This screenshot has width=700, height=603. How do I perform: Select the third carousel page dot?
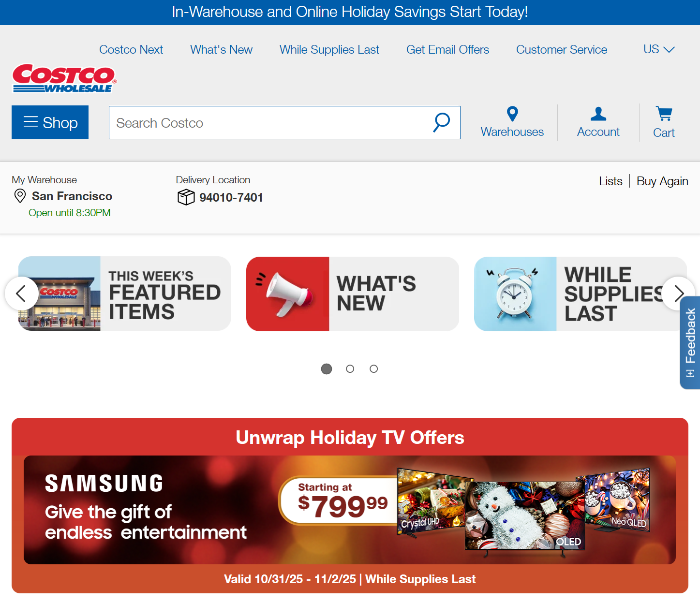point(373,369)
